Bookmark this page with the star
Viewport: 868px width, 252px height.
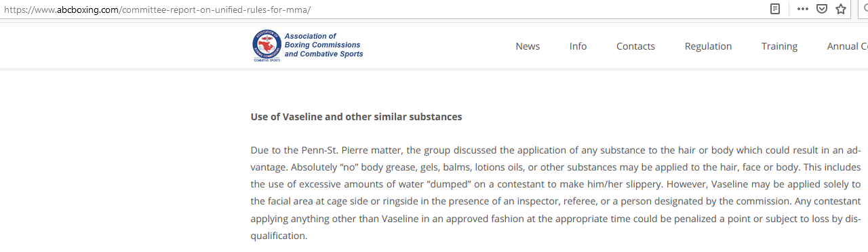click(x=841, y=9)
